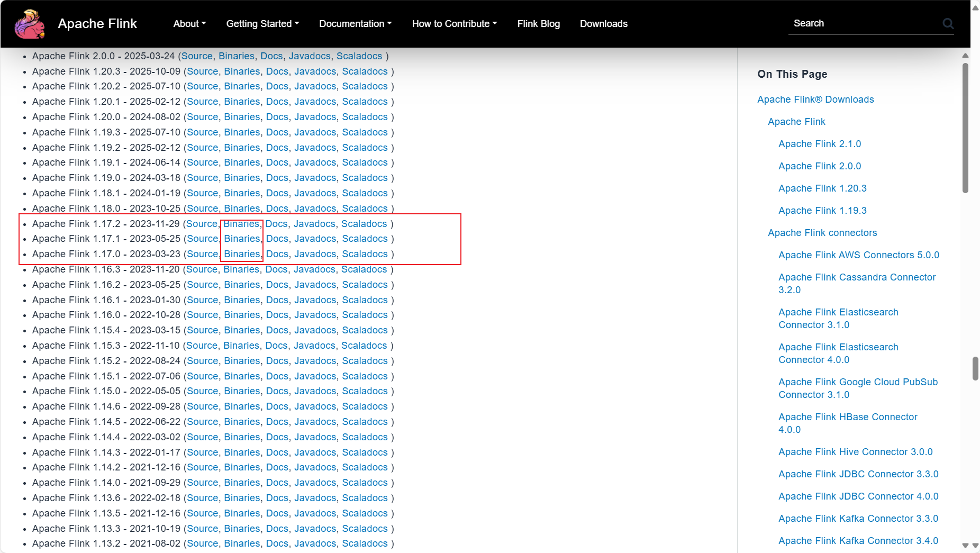
Task: Get Source for Flink 1.15.0
Action: (x=203, y=391)
